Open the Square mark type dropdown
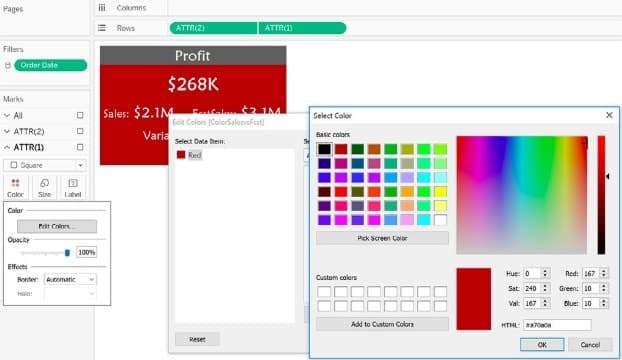The width and height of the screenshot is (622, 360). coord(44,165)
